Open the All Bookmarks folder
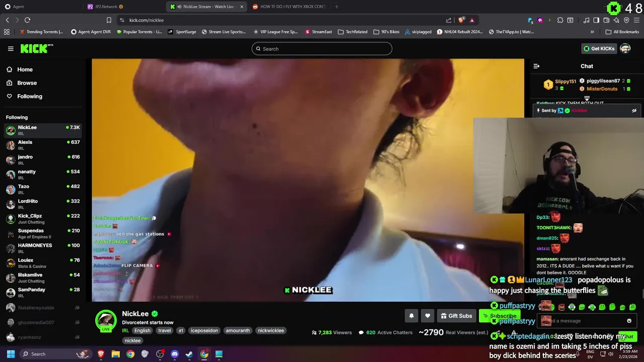This screenshot has height=362, width=644. point(622,32)
